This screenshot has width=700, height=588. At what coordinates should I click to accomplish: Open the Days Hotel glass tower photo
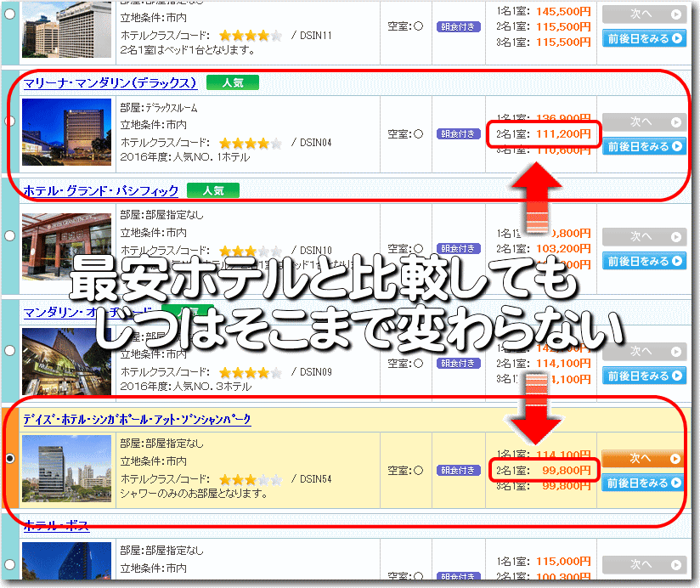click(x=66, y=469)
